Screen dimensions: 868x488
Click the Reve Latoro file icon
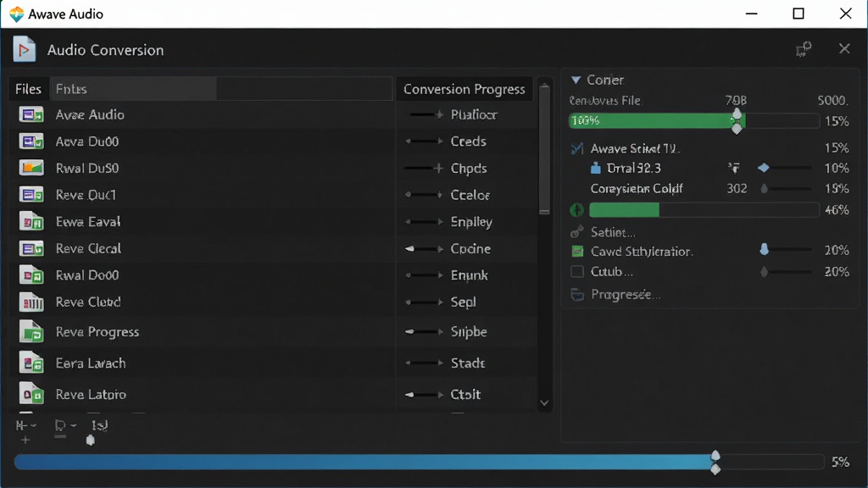[x=31, y=394]
